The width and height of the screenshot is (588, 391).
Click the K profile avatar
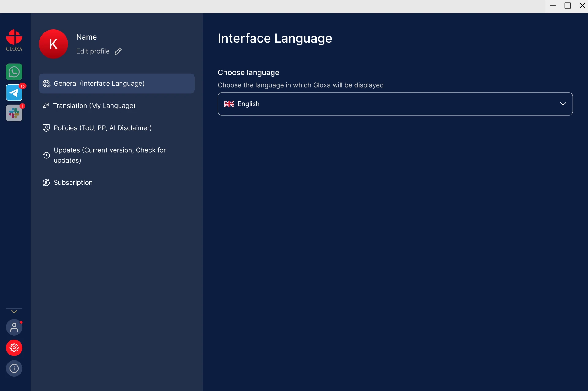pos(53,44)
